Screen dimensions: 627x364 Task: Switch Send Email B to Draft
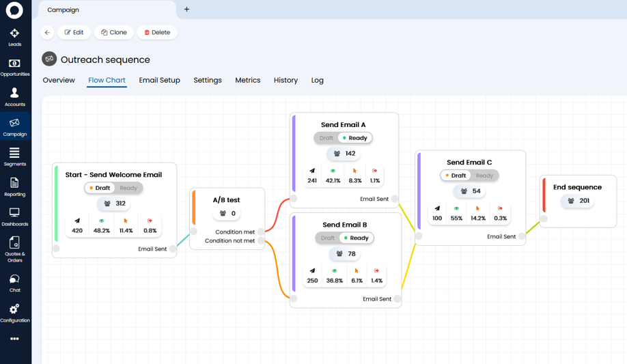328,238
